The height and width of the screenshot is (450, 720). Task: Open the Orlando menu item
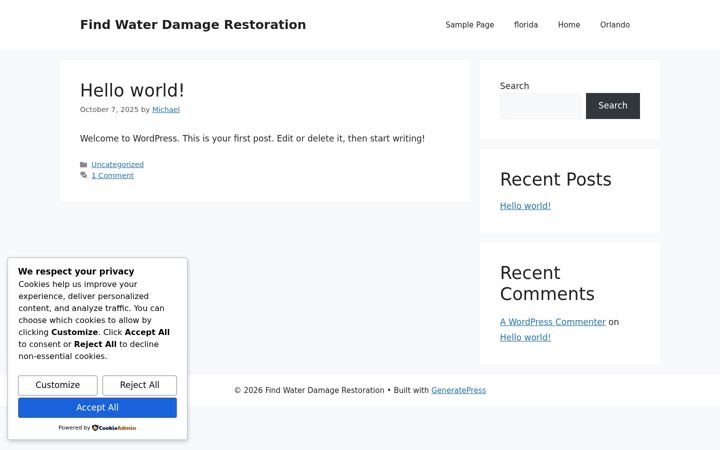click(x=615, y=25)
